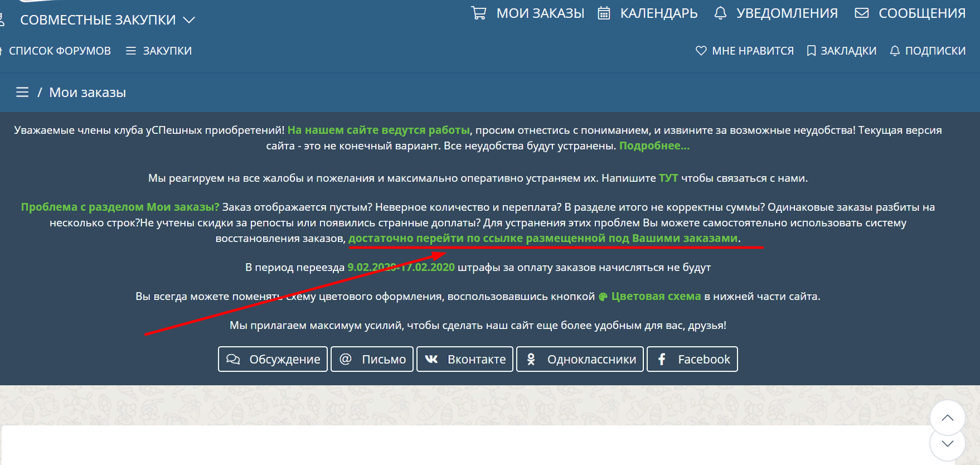
Task: Click the bookmark icon next to ЗАКЛАДКИ
Action: click(812, 51)
